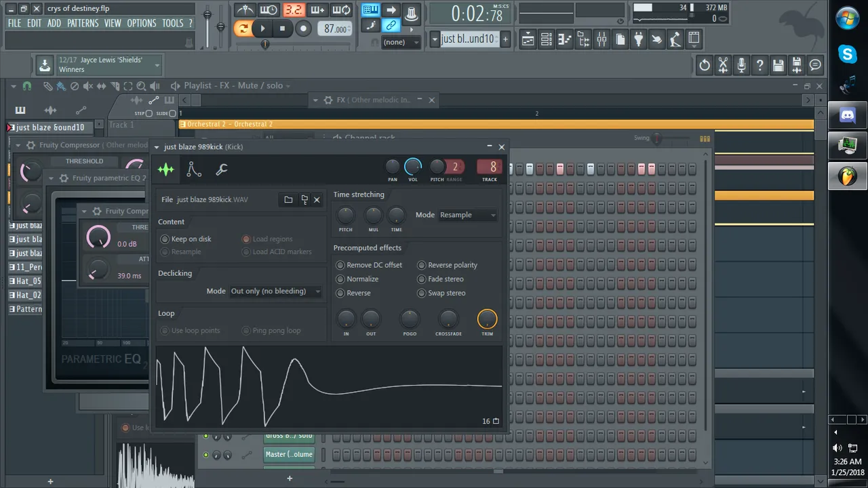Toggle typing keyboard to piano icon
Screen dimensions: 868x488
coord(370,9)
